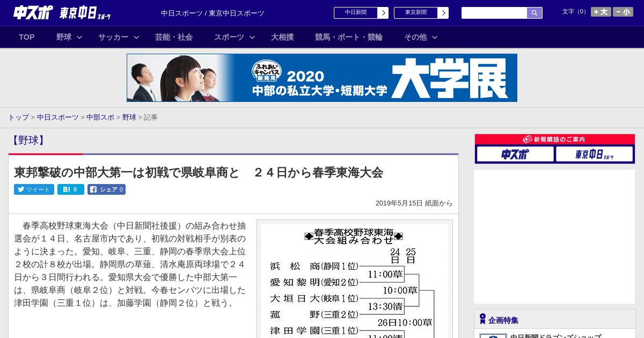Click the 2020 大学展 banner advertisement
This screenshot has width=644, height=338.
[x=322, y=78]
